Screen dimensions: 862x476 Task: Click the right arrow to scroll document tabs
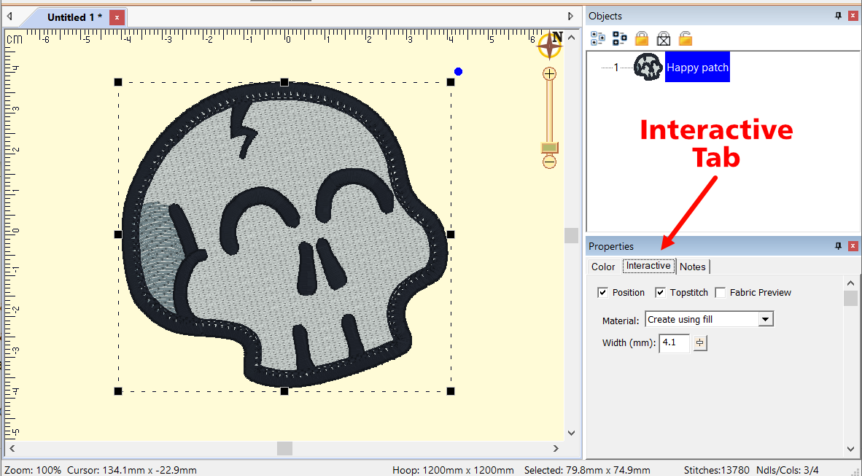click(x=571, y=17)
